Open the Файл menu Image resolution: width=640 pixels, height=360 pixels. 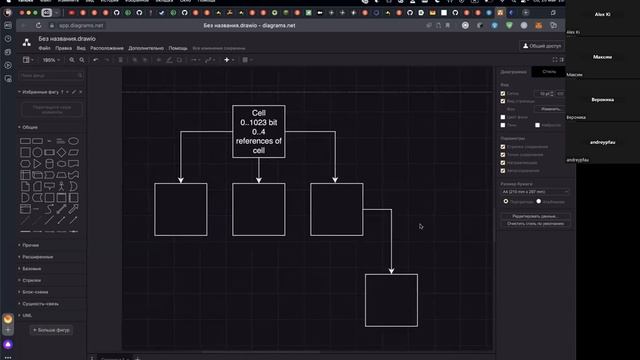pos(44,48)
